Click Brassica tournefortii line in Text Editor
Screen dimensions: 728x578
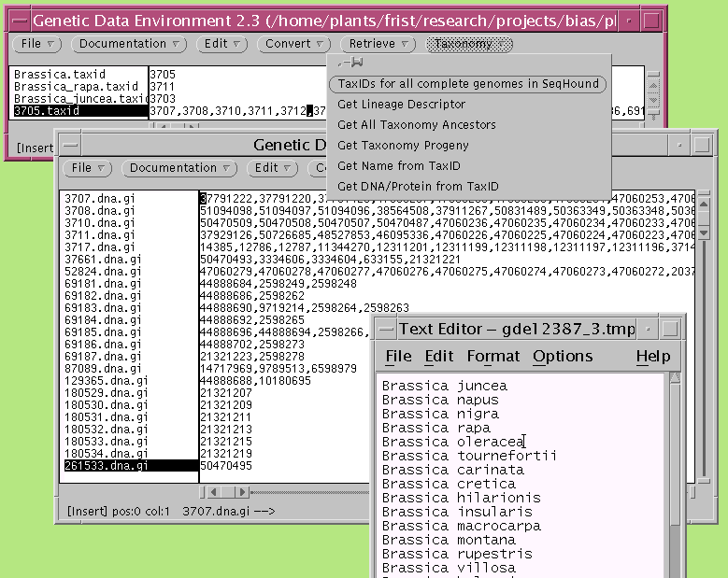pos(469,456)
